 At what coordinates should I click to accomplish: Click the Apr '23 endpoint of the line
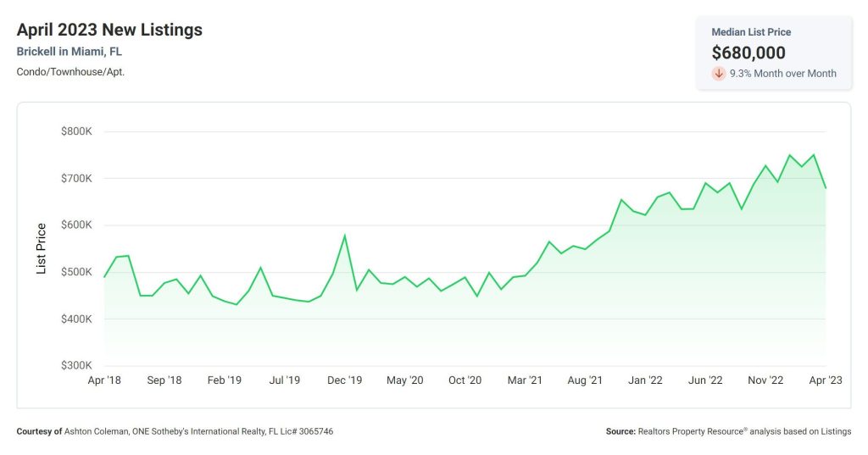(x=826, y=188)
